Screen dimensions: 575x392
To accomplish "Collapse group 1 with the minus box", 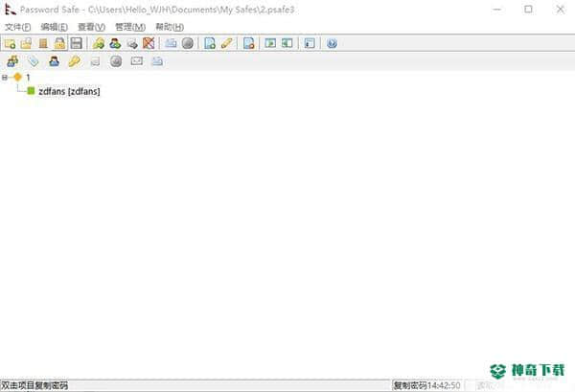I will pos(5,78).
